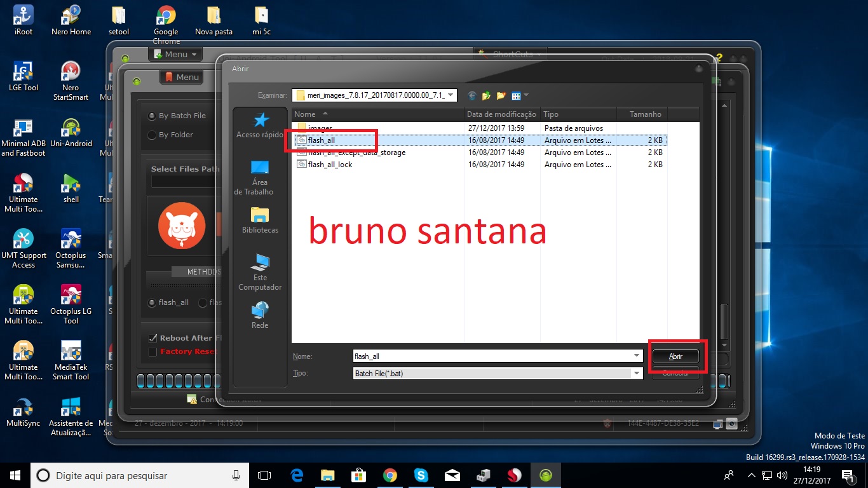This screenshot has width=868, height=488.
Task: Open Windows Start menu
Action: click(x=15, y=475)
